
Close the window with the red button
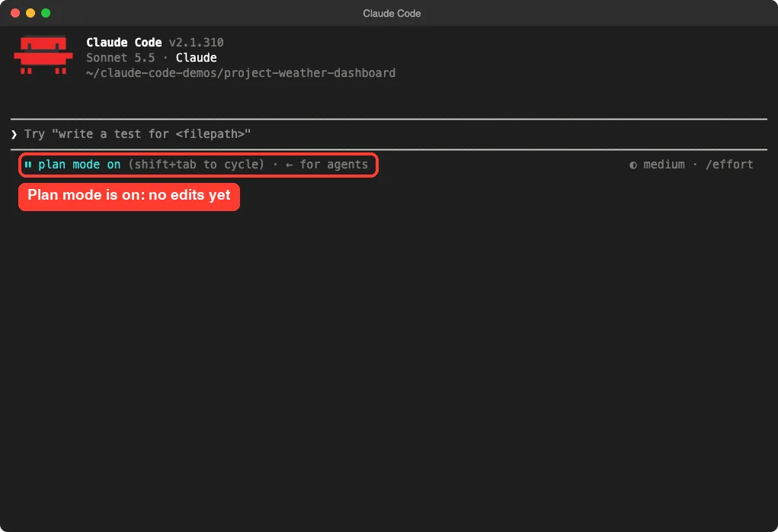coord(15,13)
